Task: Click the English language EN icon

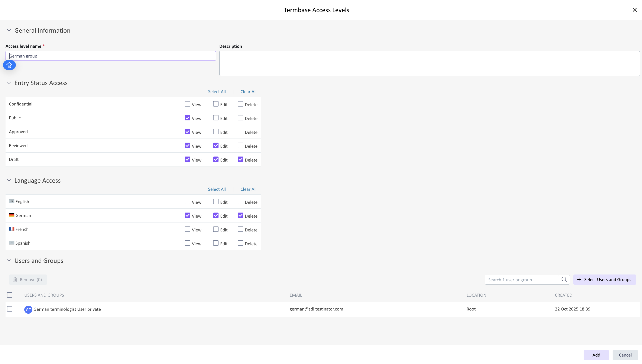Action: click(x=12, y=201)
